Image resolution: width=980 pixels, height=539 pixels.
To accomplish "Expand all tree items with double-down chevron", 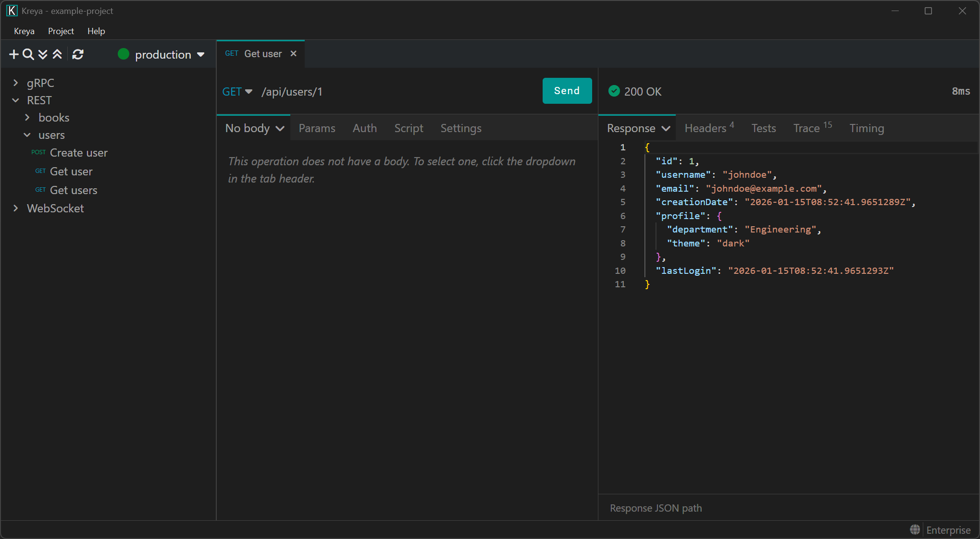I will coord(43,55).
